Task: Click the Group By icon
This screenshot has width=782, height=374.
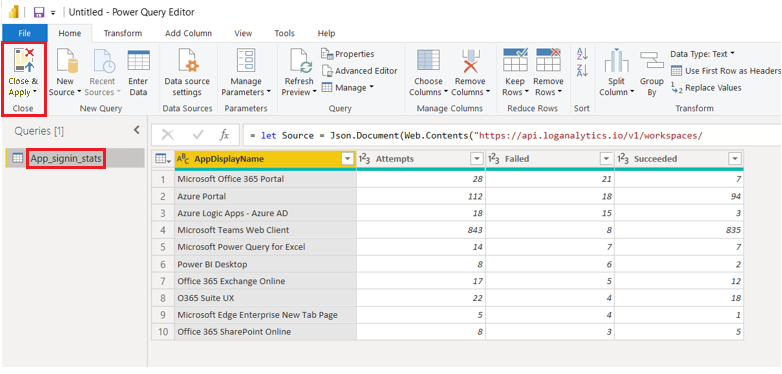Action: [x=651, y=60]
